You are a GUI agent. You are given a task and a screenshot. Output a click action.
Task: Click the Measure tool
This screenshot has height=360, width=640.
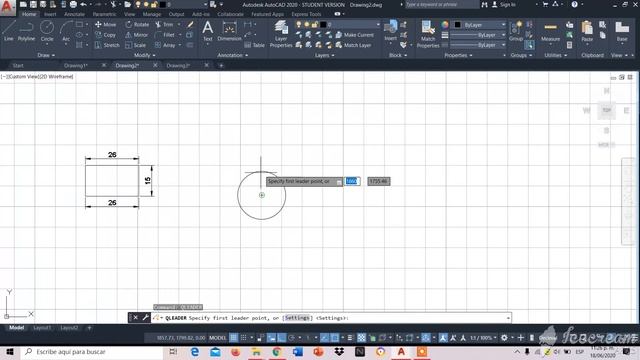pyautogui.click(x=550, y=32)
